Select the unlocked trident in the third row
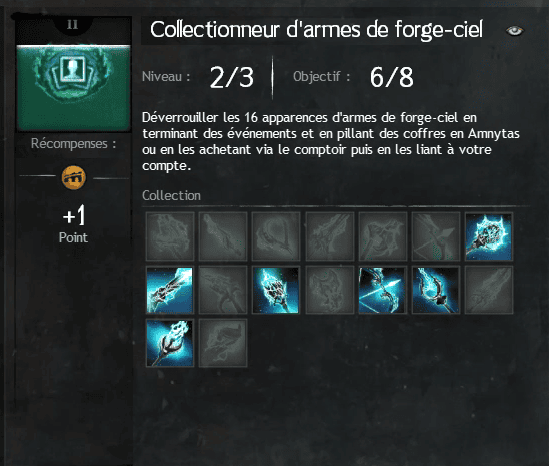The width and height of the screenshot is (549, 466). coord(170,343)
